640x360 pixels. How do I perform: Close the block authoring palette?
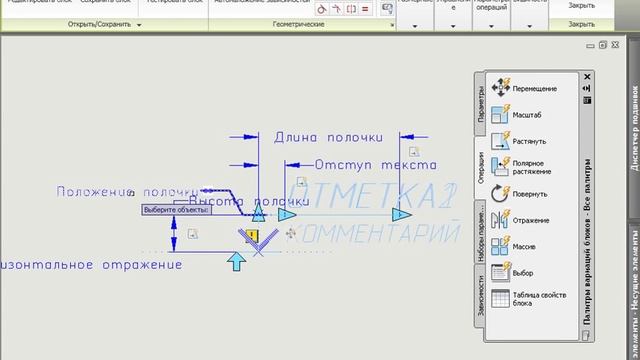(x=587, y=76)
